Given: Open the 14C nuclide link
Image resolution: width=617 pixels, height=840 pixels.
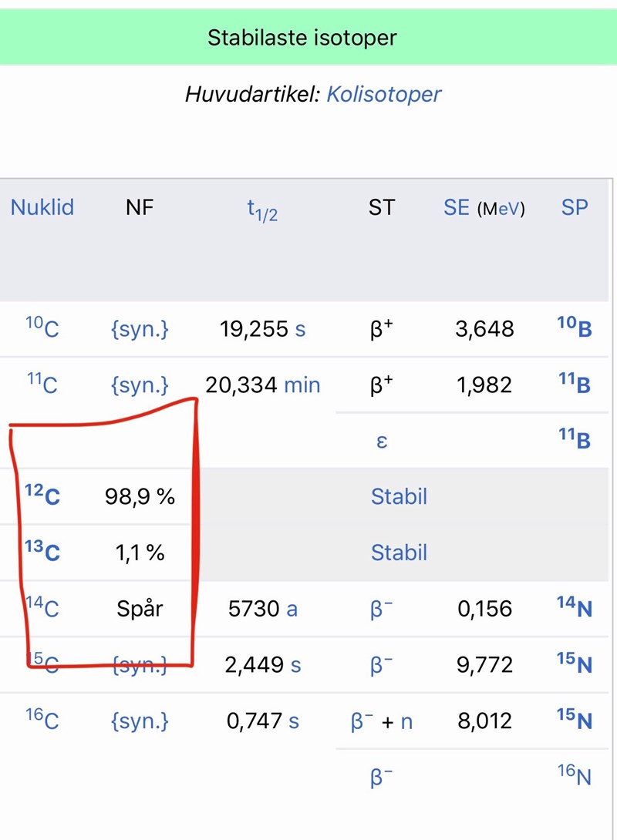Looking at the screenshot, I should (42, 609).
